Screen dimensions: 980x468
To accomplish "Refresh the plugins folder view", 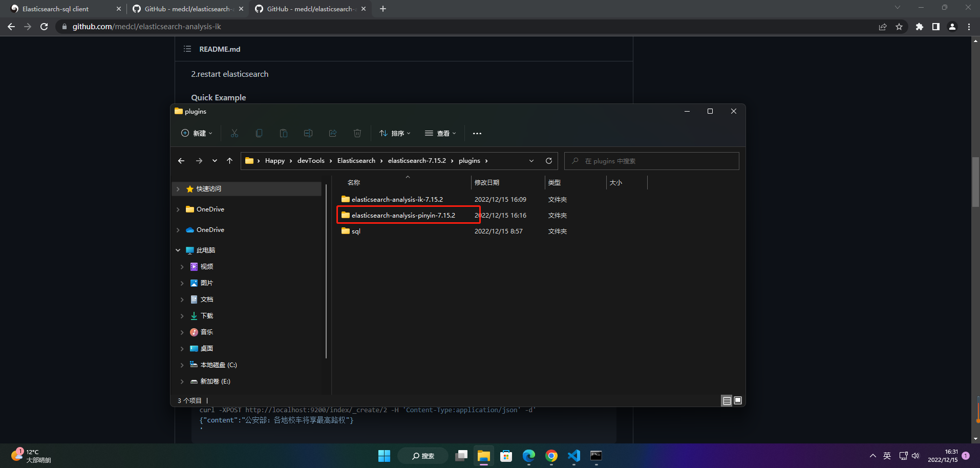I will (x=549, y=161).
